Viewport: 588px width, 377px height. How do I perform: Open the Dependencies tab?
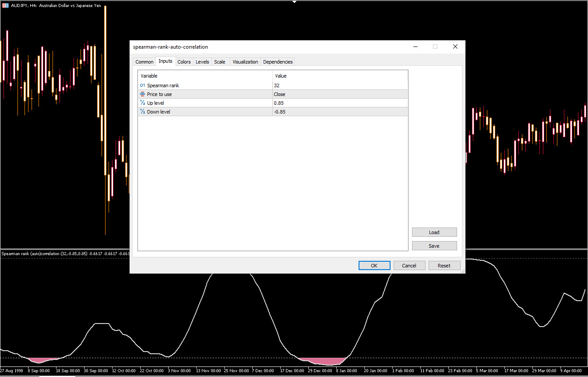point(278,62)
